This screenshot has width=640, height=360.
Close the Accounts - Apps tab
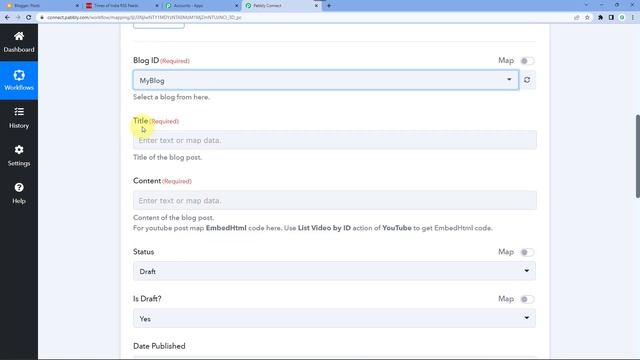tap(236, 6)
